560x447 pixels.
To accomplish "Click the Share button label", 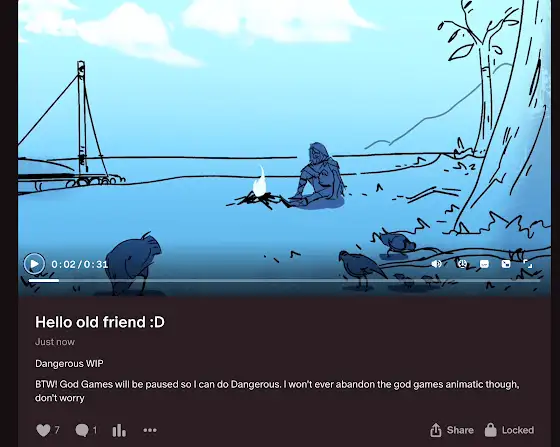I will point(460,430).
